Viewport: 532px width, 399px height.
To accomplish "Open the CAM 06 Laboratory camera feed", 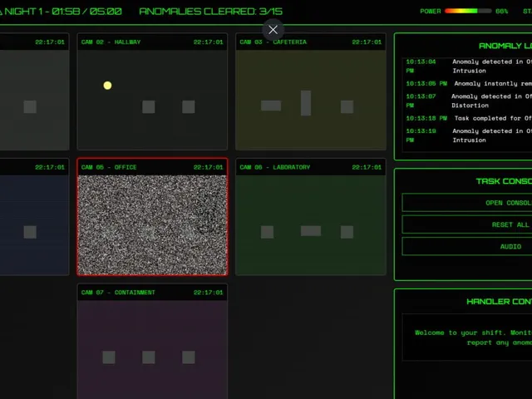I will [x=311, y=216].
